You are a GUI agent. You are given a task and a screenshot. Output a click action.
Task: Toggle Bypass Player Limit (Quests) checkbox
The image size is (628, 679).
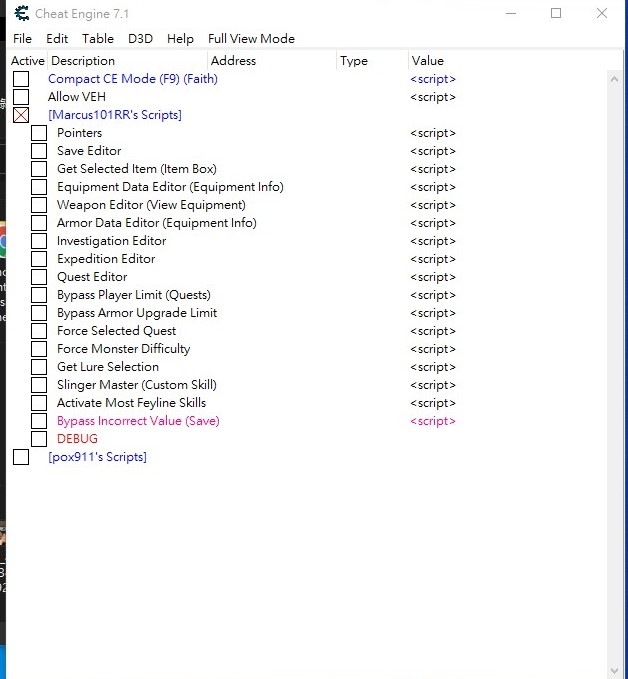coord(39,295)
